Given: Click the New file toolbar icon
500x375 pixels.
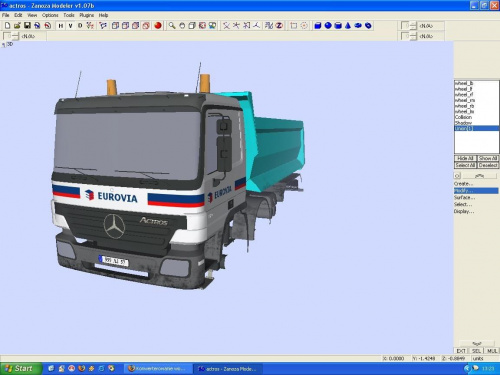Looking at the screenshot, I should 7,26.
